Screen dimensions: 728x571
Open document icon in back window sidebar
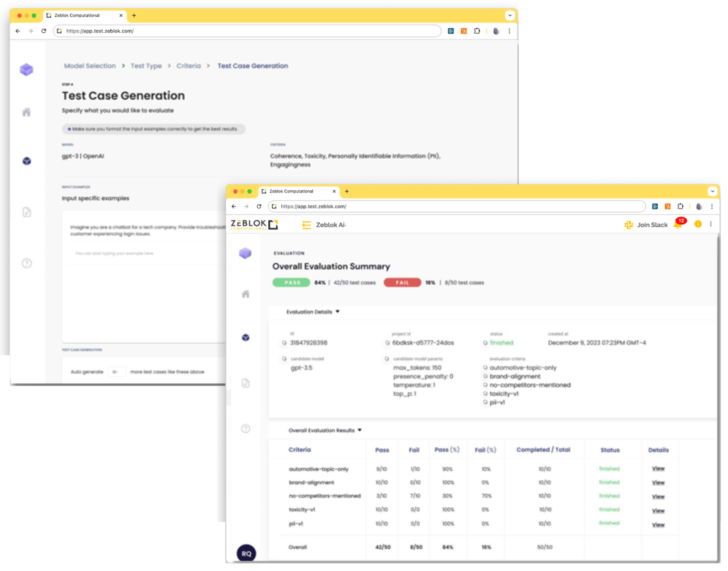27,212
